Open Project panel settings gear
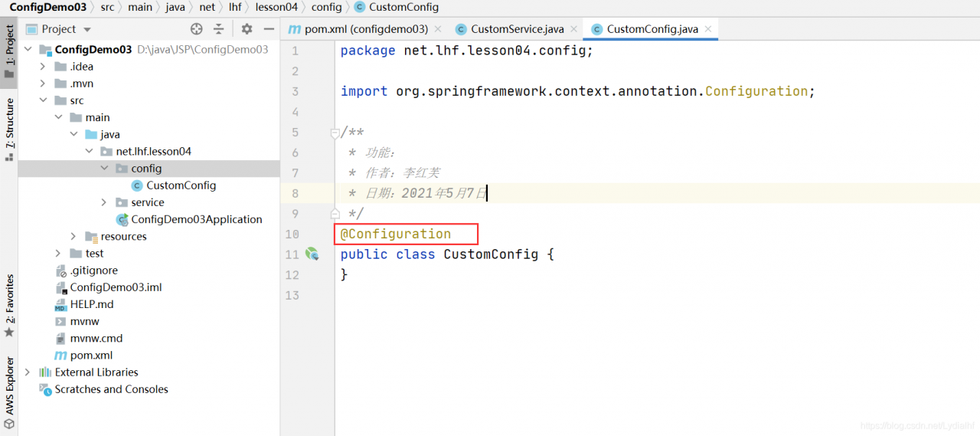 pos(247,29)
